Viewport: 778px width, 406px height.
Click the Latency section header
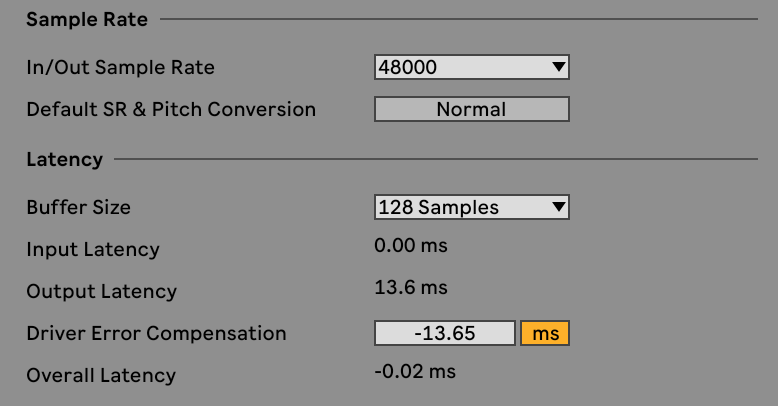tap(64, 159)
